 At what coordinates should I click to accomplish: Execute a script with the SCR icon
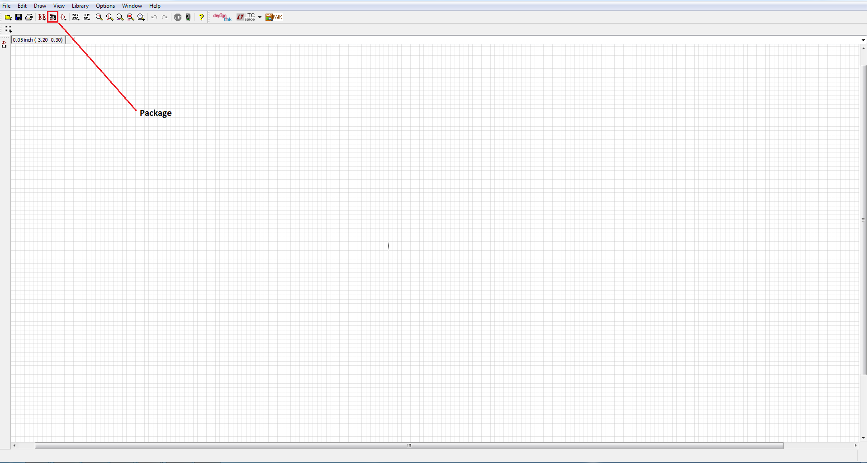(76, 17)
